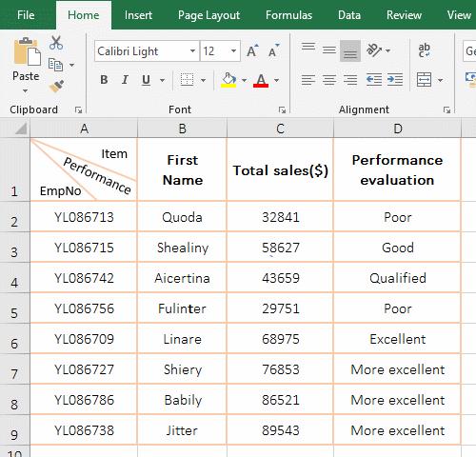
Task: Click the Cut scissors icon
Action: 56,43
